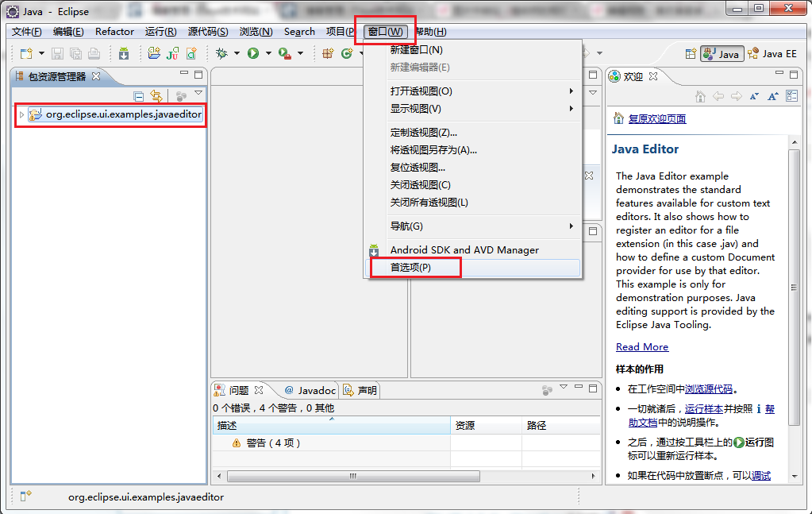This screenshot has height=514, width=812.
Task: Close the 欢迎 tab
Action: pos(653,76)
